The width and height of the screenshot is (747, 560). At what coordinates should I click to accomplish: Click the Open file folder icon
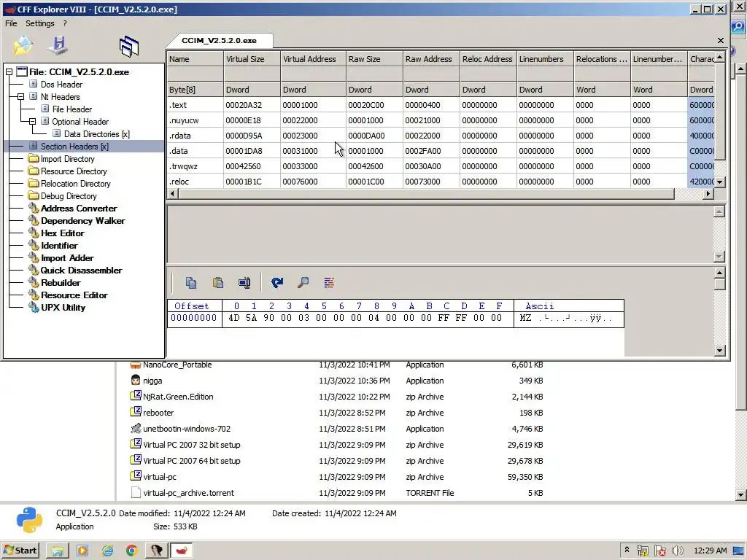coord(23,46)
